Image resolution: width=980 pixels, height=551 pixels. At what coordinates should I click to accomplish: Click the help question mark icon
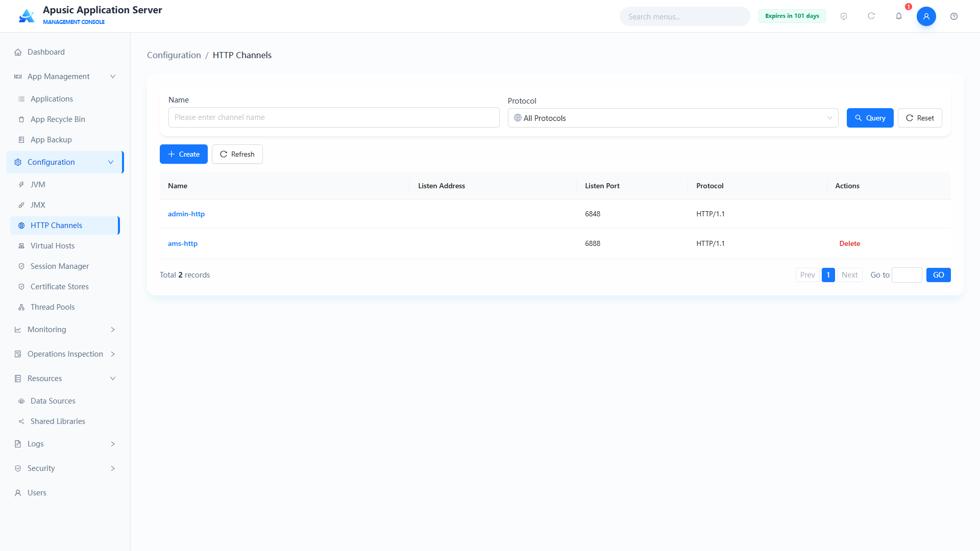click(954, 16)
